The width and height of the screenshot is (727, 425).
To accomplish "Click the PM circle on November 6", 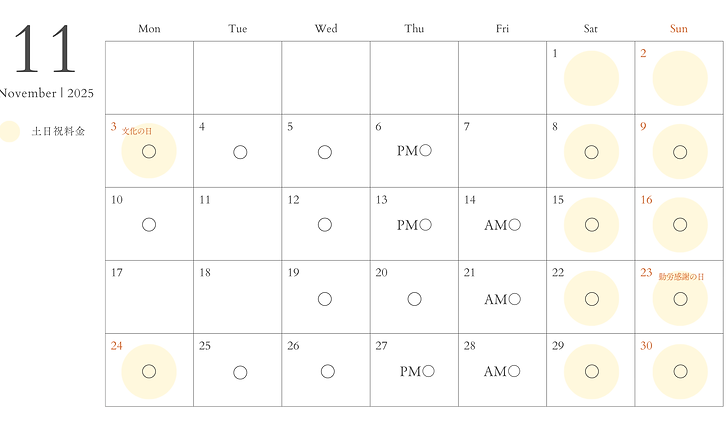I will 426,151.
